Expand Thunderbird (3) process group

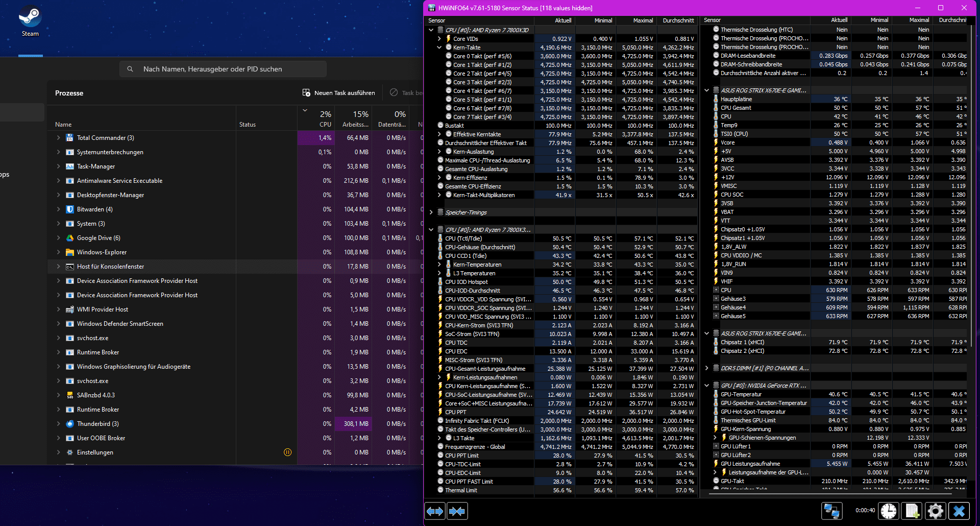click(x=58, y=424)
